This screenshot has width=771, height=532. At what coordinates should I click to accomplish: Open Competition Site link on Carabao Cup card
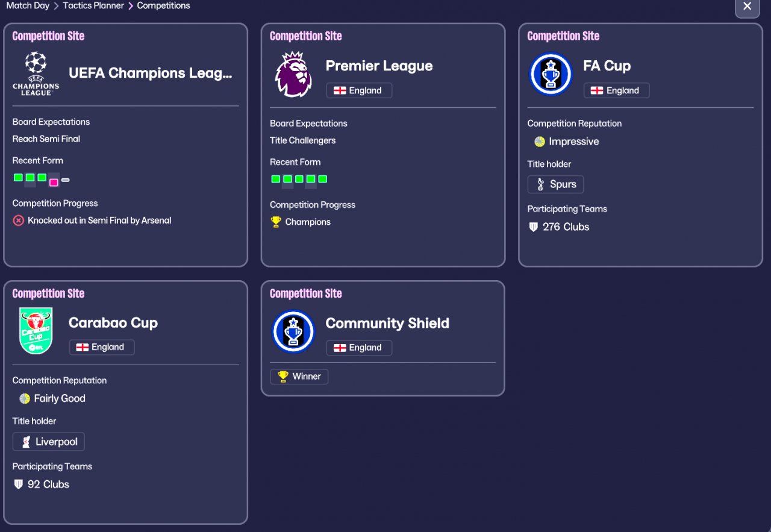pyautogui.click(x=48, y=293)
